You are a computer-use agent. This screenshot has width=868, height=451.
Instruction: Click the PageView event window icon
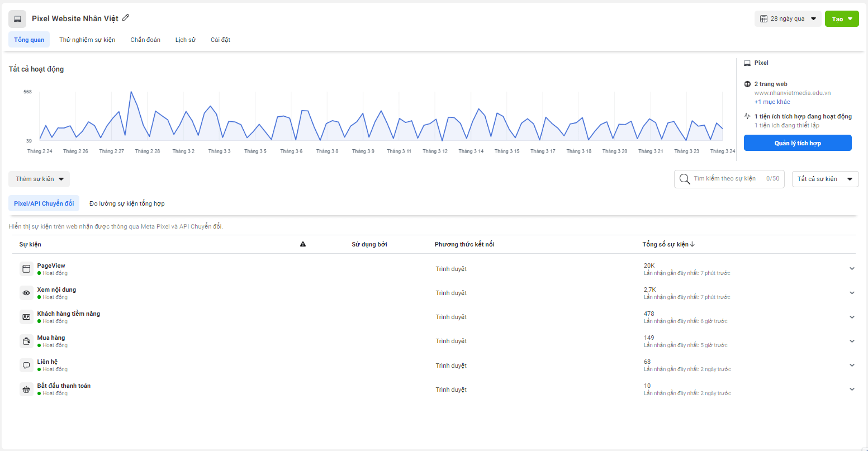[26, 269]
